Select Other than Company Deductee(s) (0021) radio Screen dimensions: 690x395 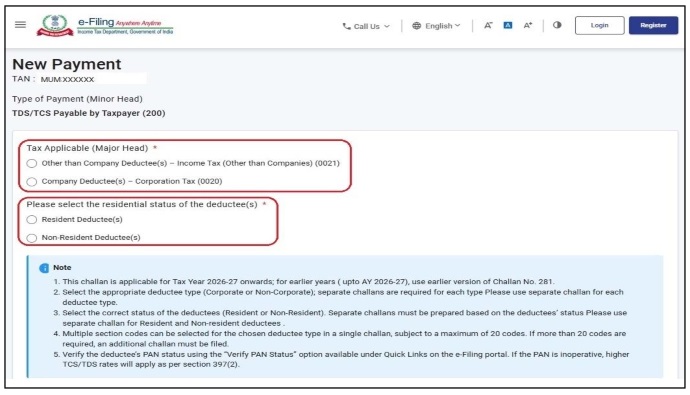pos(32,164)
